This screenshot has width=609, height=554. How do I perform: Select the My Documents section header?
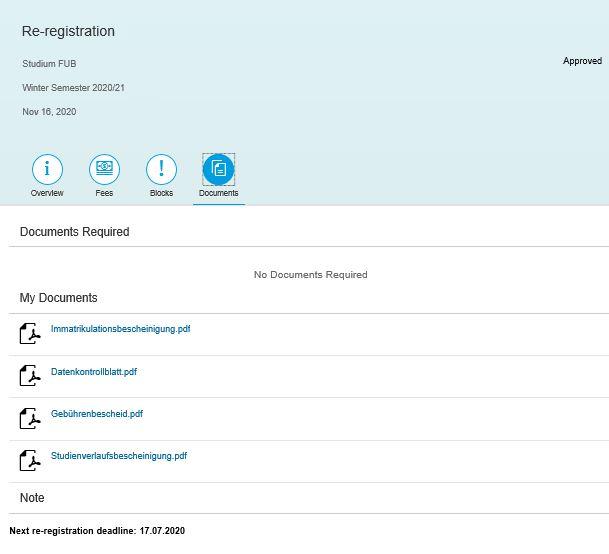(x=59, y=298)
